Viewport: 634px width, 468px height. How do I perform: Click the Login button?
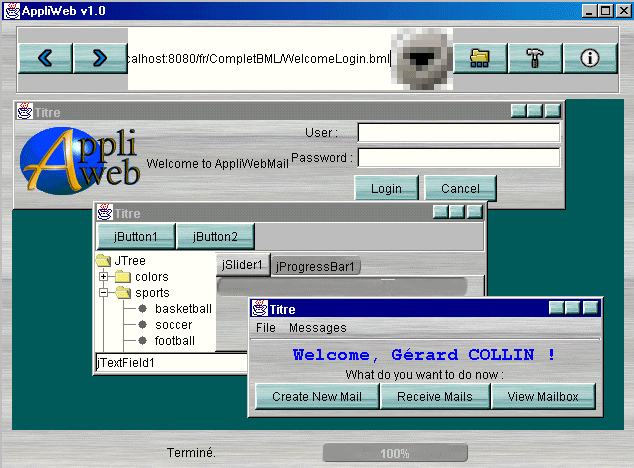387,188
